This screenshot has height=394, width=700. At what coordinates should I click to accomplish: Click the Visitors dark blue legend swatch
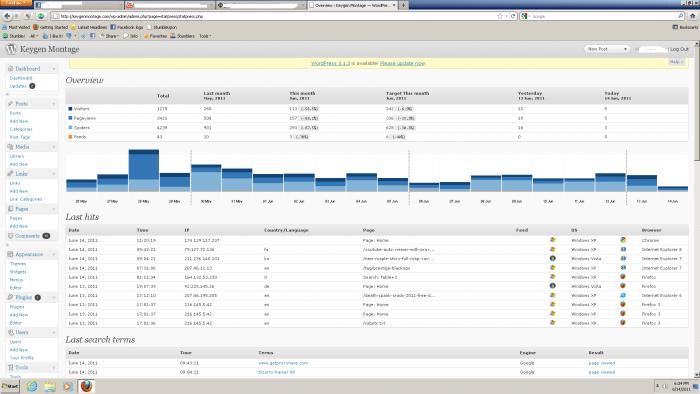(x=70, y=109)
